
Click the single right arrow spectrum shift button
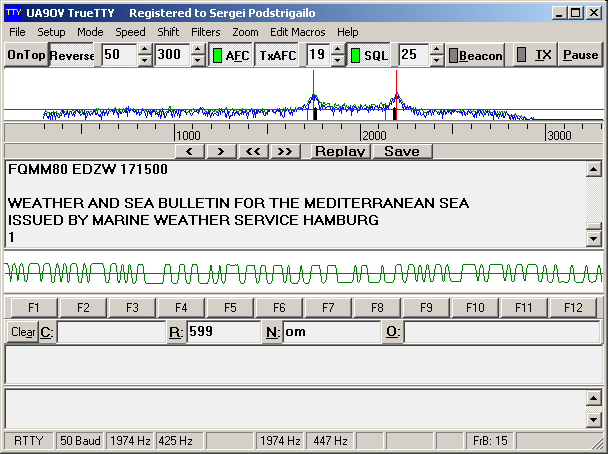[221, 151]
